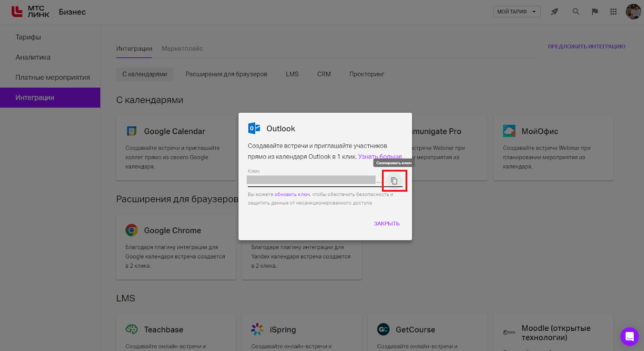Click the iSpring icon
This screenshot has width=644, height=351.
click(257, 329)
